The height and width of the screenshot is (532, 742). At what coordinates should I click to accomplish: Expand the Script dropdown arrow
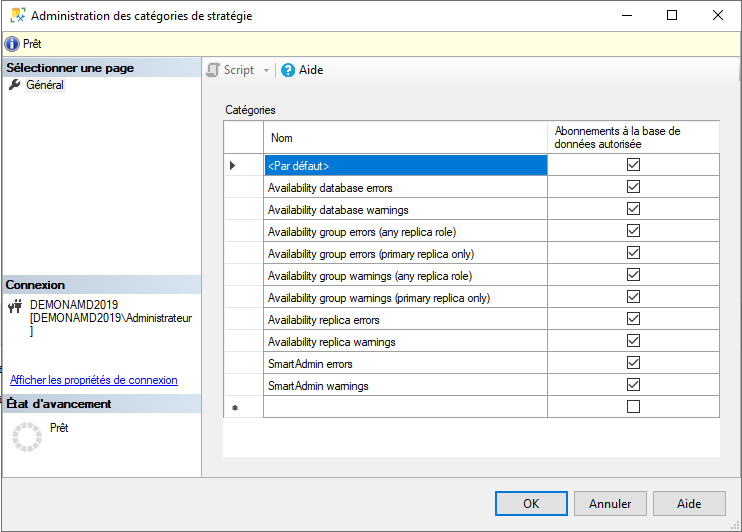coord(266,70)
